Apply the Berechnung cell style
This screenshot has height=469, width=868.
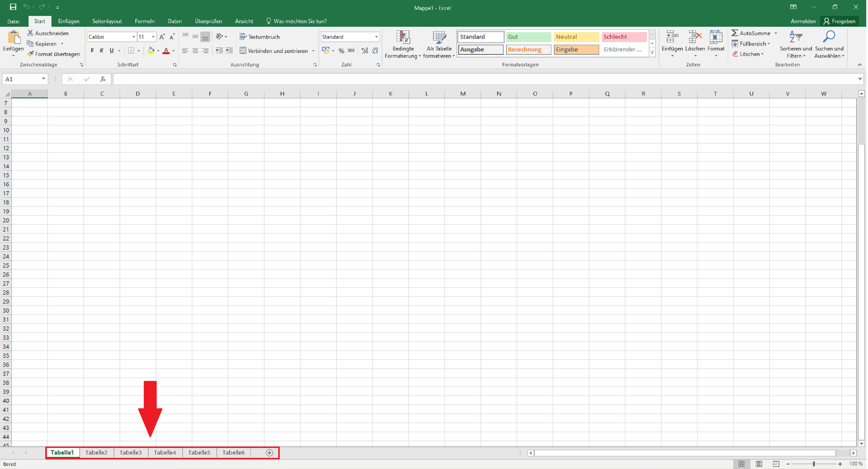coord(528,50)
